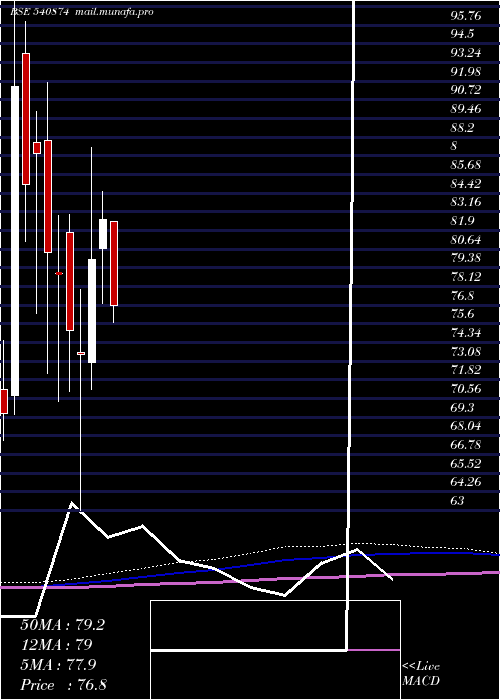This screenshot has width=500, height=700.
Task: Click the 94.5 price axis label
Action: pyautogui.click(x=462, y=34)
